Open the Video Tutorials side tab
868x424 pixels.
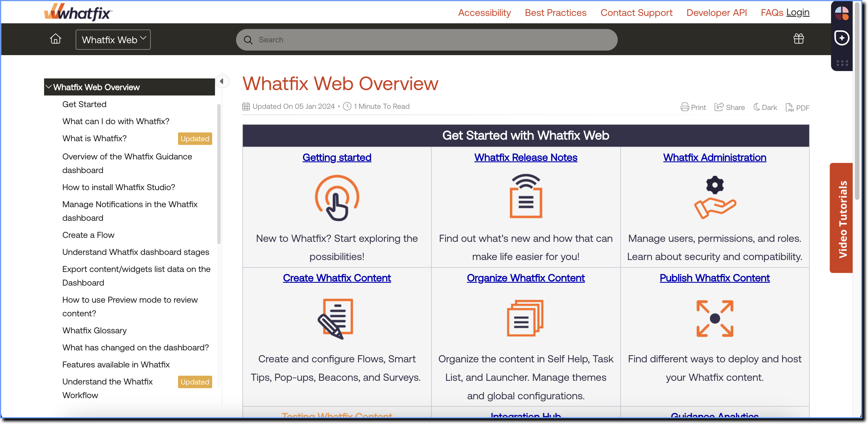tap(841, 218)
